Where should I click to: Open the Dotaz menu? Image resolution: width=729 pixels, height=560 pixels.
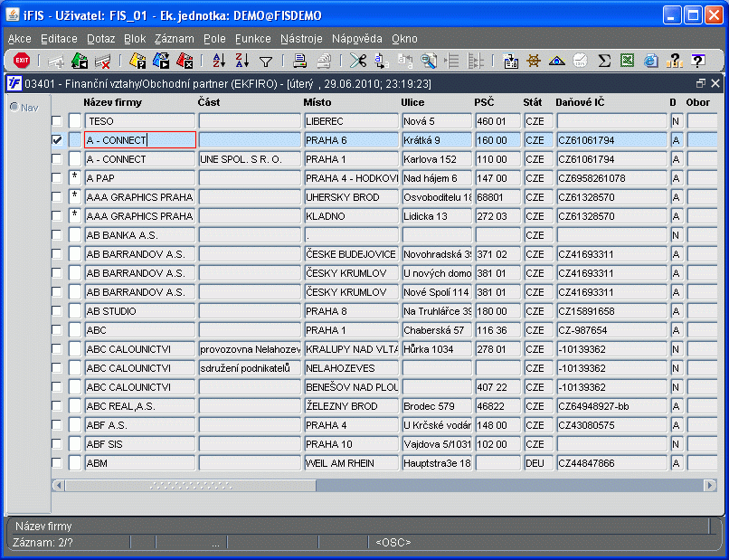click(x=101, y=39)
